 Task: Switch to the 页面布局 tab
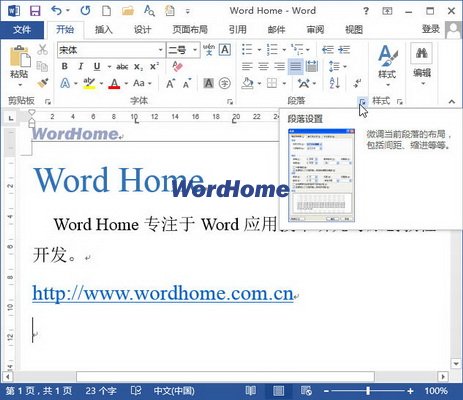190,30
